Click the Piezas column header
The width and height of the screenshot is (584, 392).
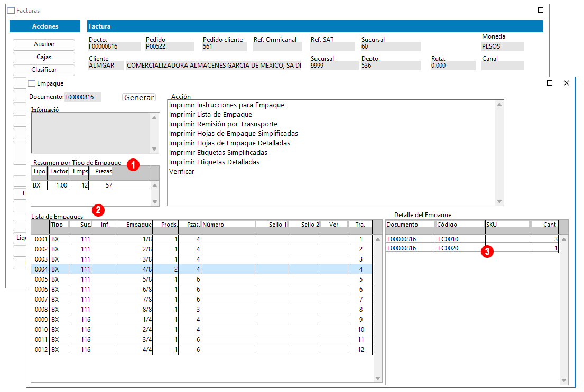click(101, 171)
